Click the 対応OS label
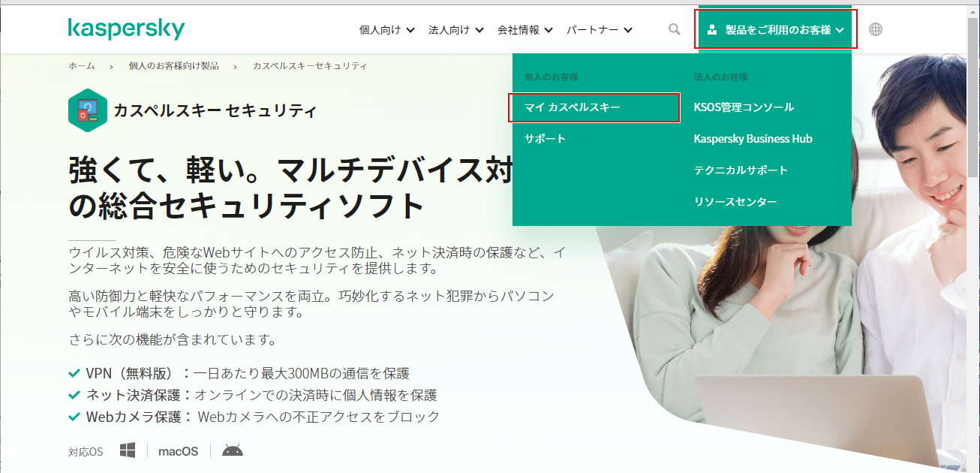980x473 pixels. pos(86,452)
